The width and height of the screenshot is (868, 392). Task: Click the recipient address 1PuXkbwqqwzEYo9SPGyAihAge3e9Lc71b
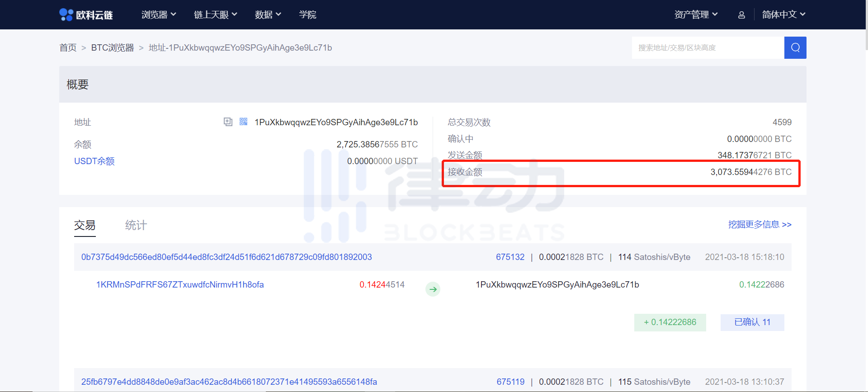pos(557,285)
